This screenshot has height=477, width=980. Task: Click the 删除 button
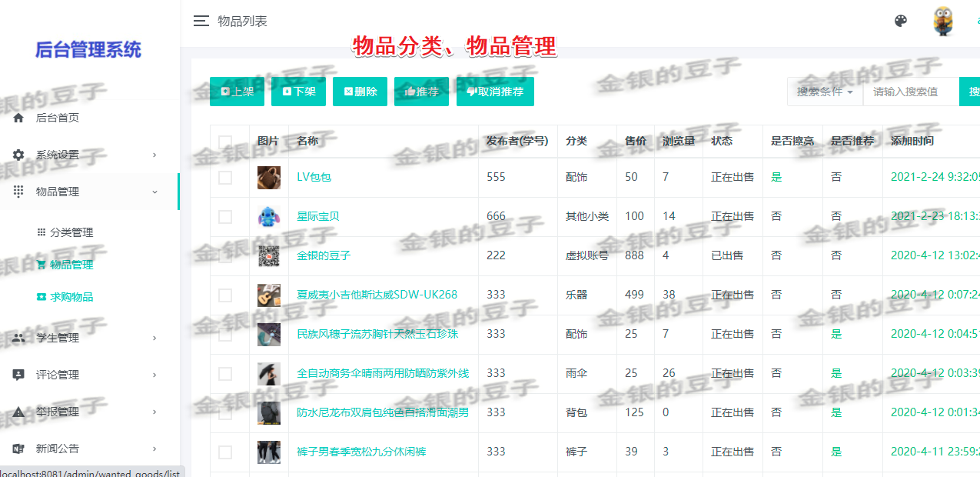(360, 92)
